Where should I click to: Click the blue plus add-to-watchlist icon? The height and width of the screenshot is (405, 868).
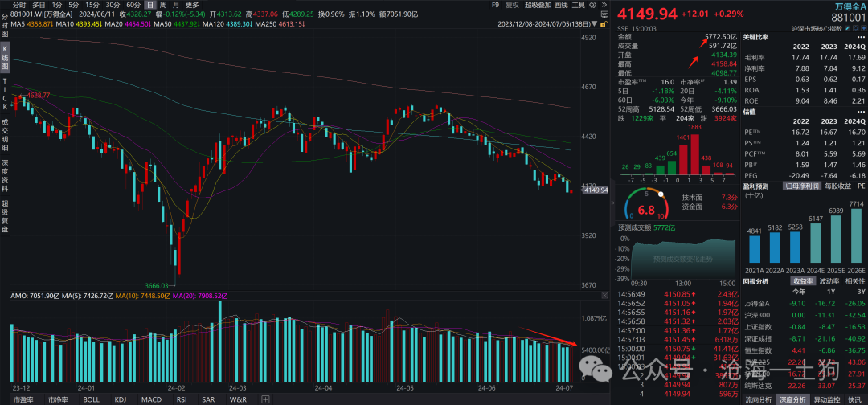click(x=863, y=28)
